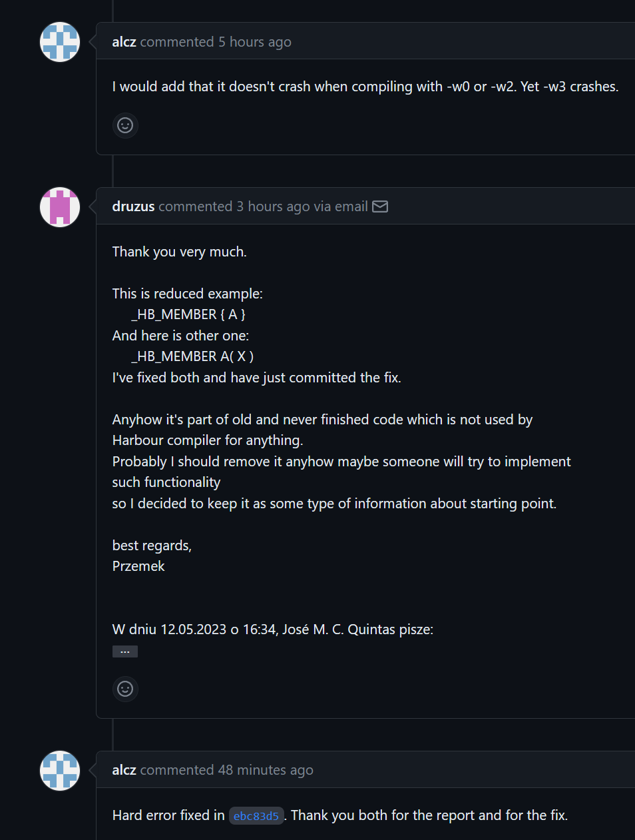Viewport: 635px width, 840px height.
Task: Click the '5 hours ago' timestamp
Action: click(255, 42)
